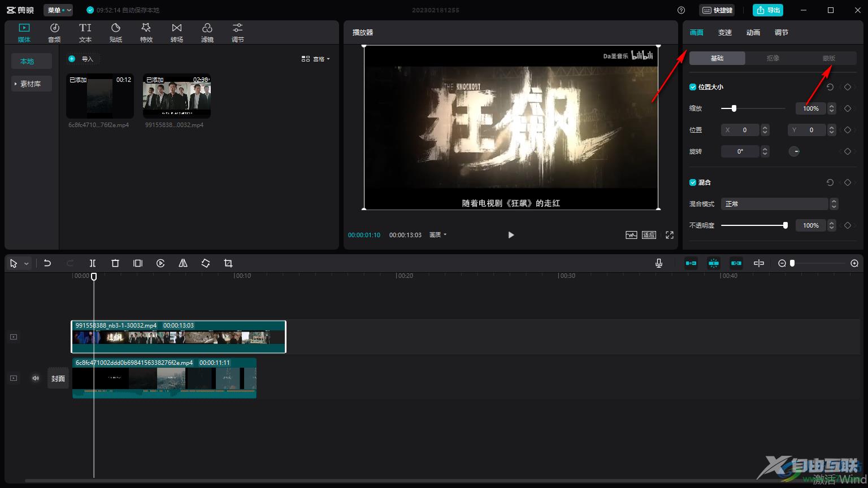The height and width of the screenshot is (488, 868).
Task: Select the 基础 basic tab
Action: pyautogui.click(x=717, y=58)
